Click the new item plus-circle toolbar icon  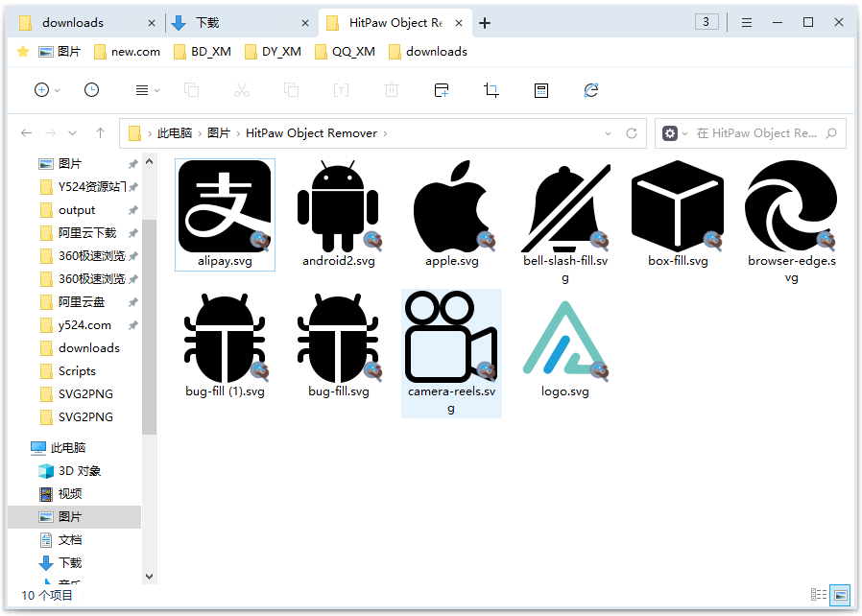42,90
